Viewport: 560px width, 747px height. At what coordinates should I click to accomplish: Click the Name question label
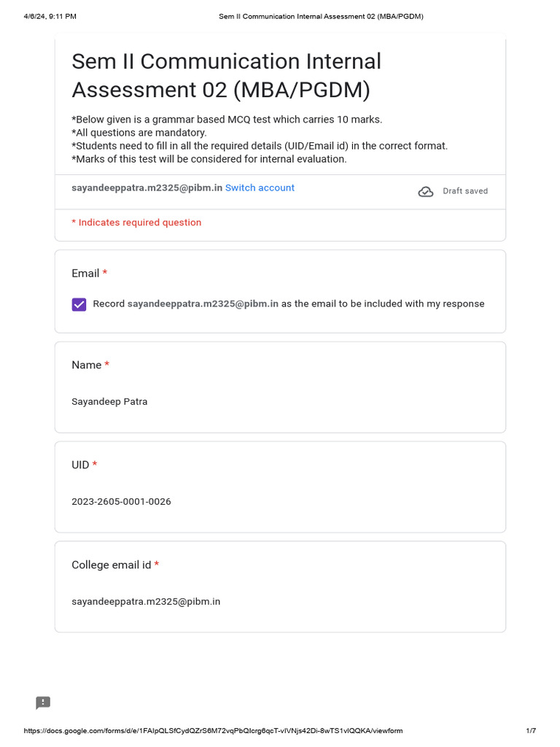(86, 365)
